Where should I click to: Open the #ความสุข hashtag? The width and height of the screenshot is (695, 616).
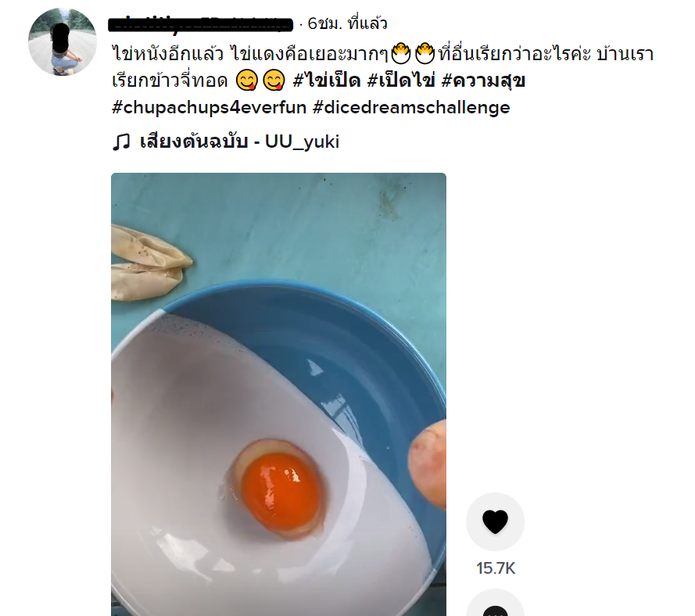[x=483, y=81]
